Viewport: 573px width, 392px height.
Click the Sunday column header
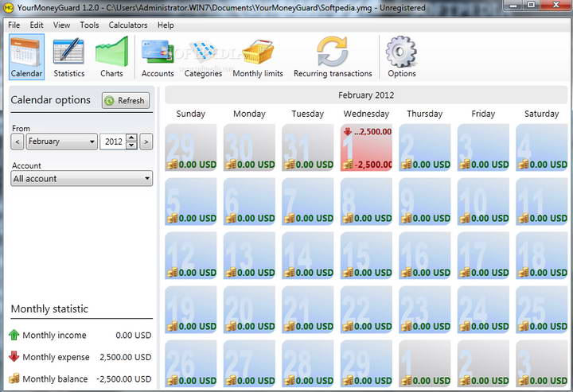[191, 114]
